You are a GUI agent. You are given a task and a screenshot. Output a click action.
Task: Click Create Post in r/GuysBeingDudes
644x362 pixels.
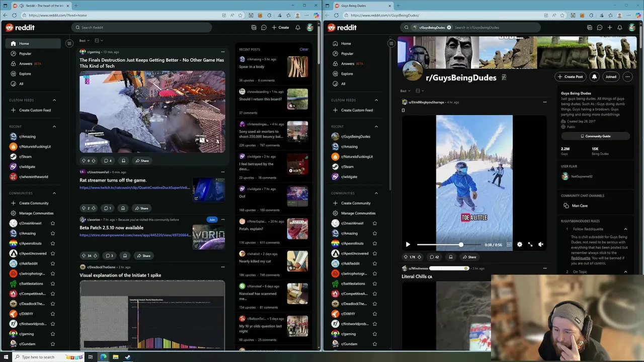point(570,77)
